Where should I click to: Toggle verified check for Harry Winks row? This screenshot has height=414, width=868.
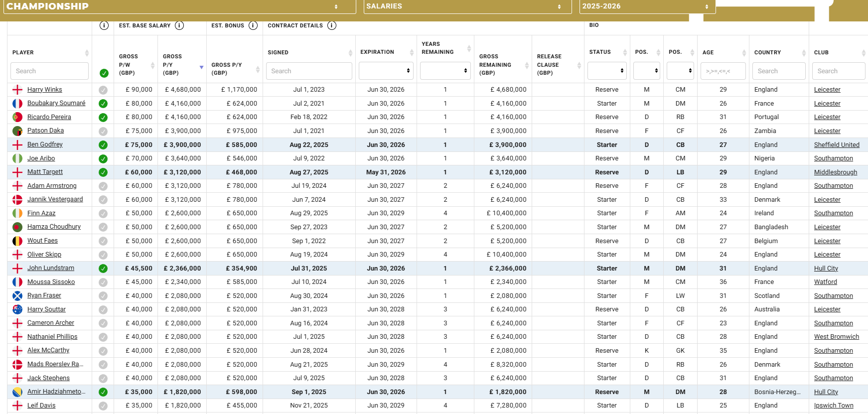coord(103,90)
